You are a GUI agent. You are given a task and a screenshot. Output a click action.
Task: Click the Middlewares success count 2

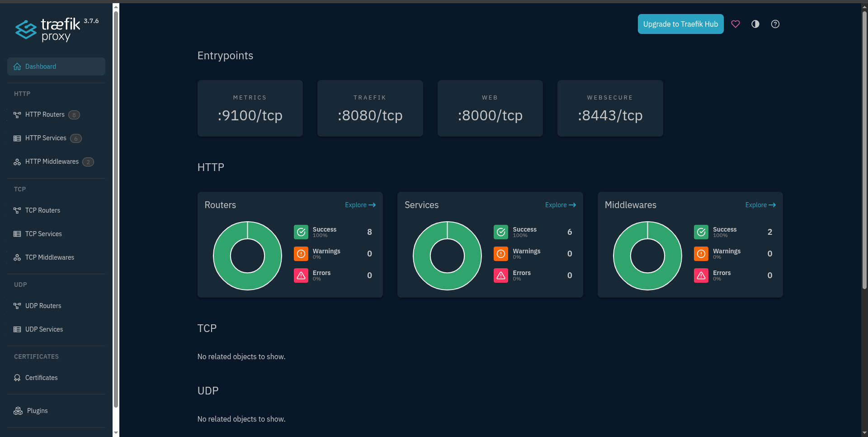coord(770,232)
